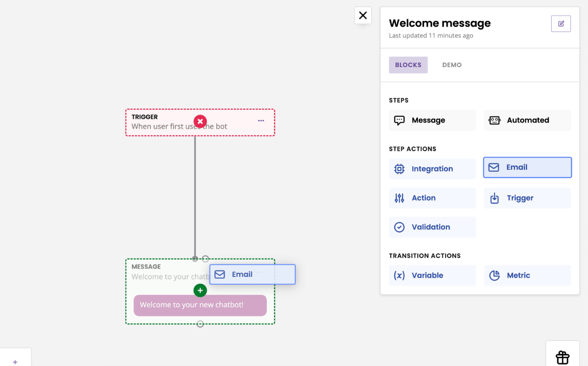Open the trigger block options with the ellipsis
Image resolution: width=588 pixels, height=366 pixels.
[261, 120]
